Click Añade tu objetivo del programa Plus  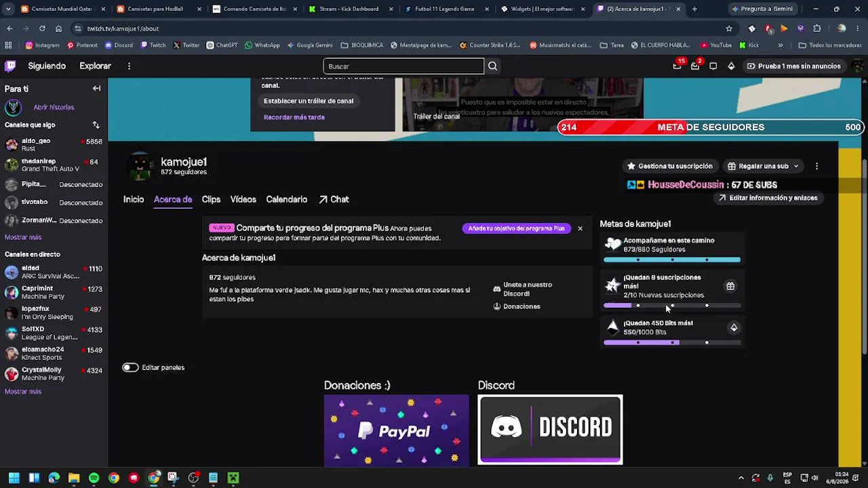[516, 228]
